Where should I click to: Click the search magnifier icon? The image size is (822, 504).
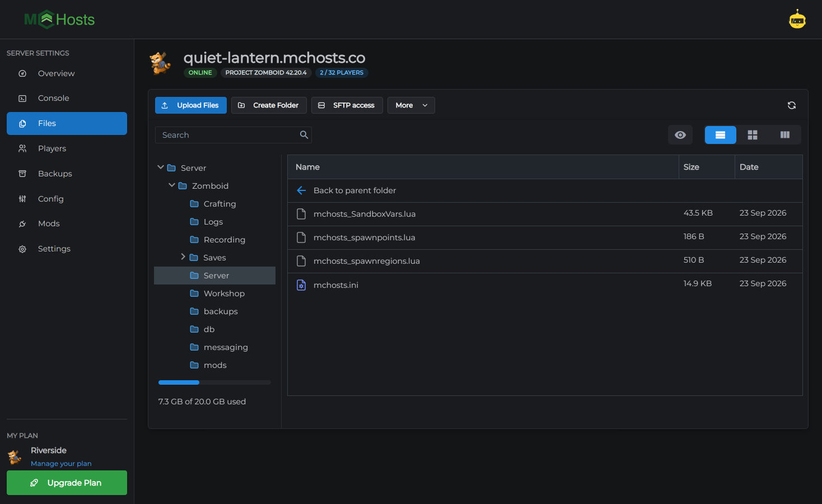tap(304, 135)
